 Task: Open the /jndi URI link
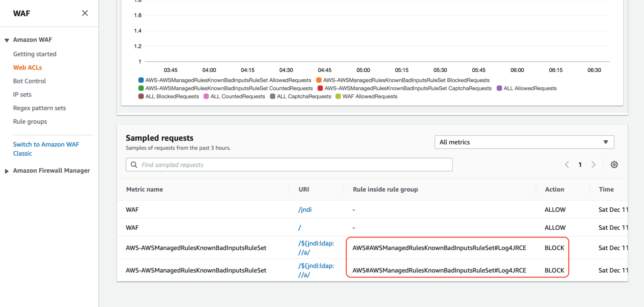pos(305,210)
